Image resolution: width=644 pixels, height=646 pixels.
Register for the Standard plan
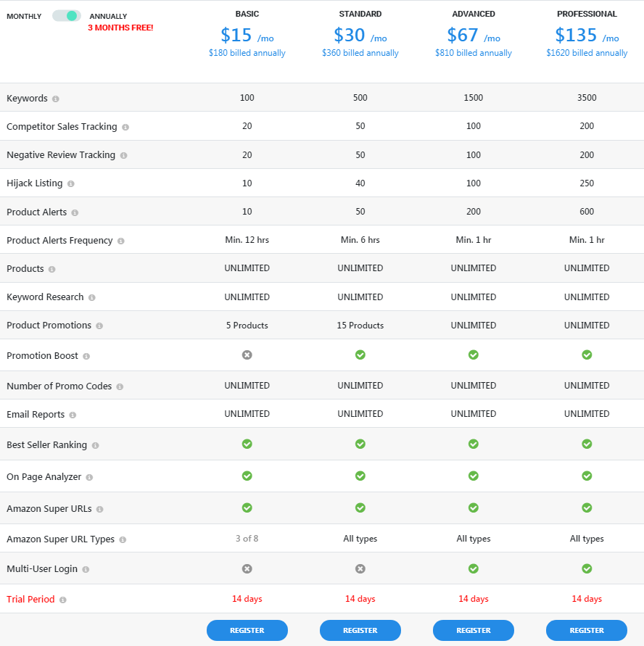click(x=360, y=630)
